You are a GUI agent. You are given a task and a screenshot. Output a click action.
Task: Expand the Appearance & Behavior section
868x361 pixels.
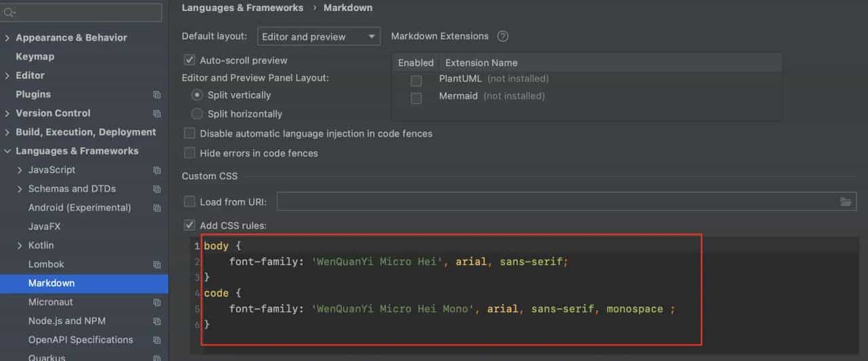click(7, 38)
